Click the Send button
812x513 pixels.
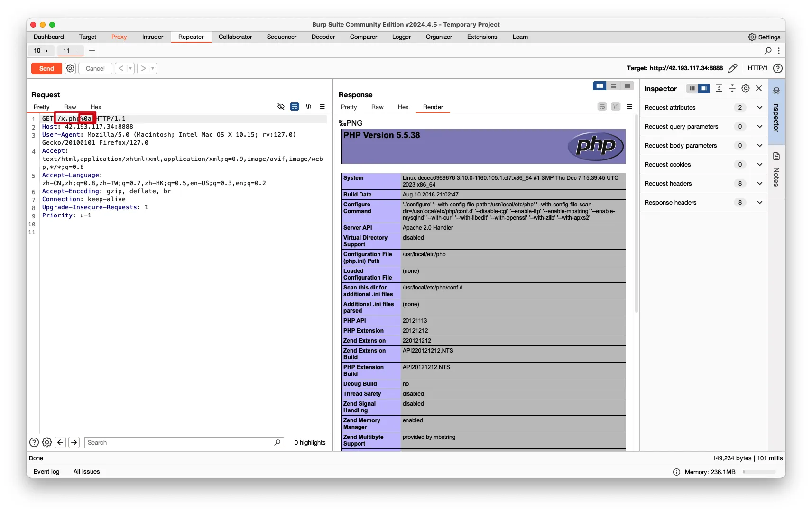[46, 68]
